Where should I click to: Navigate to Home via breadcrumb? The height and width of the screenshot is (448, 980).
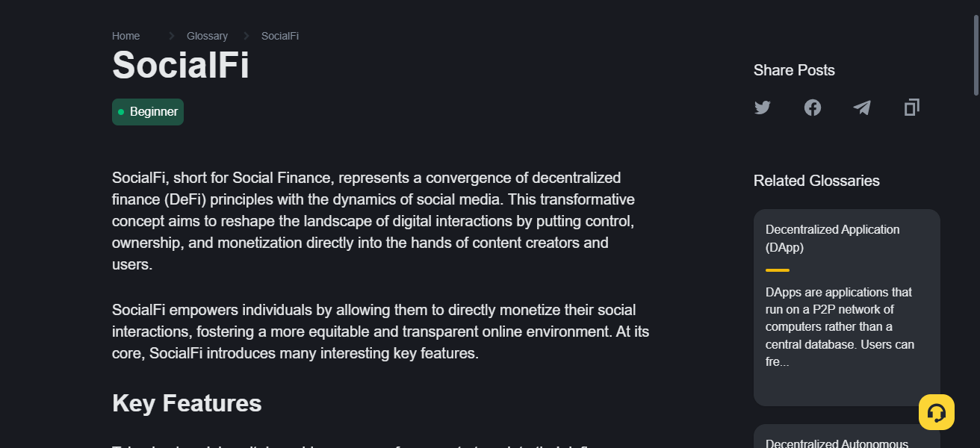point(125,35)
